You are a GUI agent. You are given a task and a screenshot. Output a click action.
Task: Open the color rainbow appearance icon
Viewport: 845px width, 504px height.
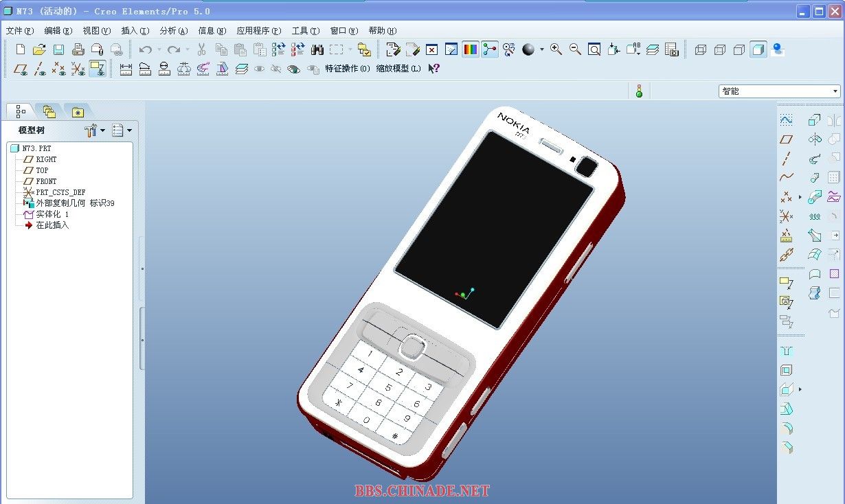(471, 49)
